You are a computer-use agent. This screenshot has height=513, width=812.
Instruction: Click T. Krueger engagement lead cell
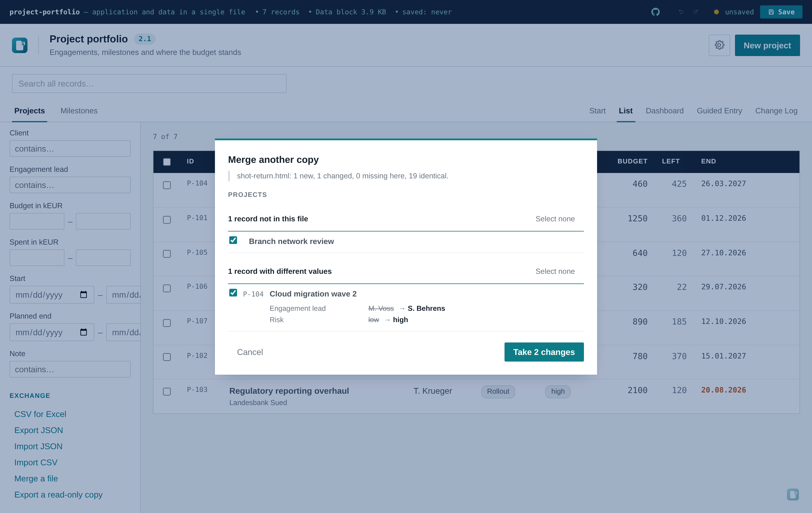pos(433,391)
